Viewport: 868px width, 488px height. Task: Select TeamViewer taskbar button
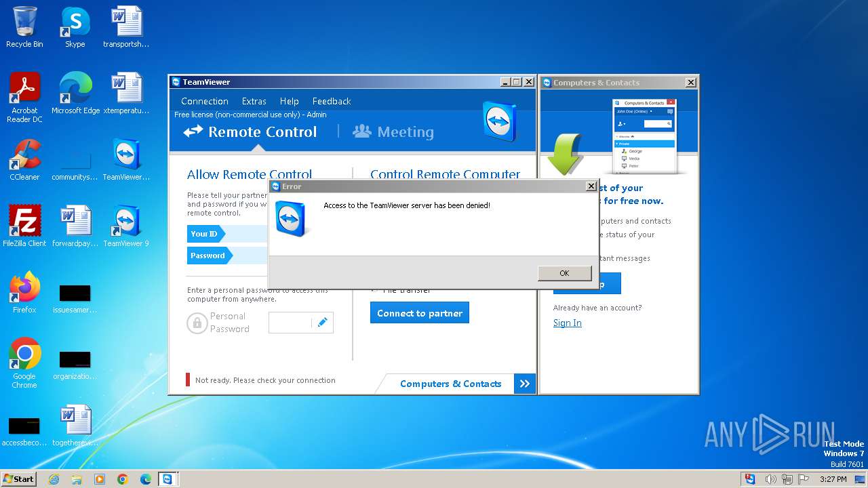point(167,479)
